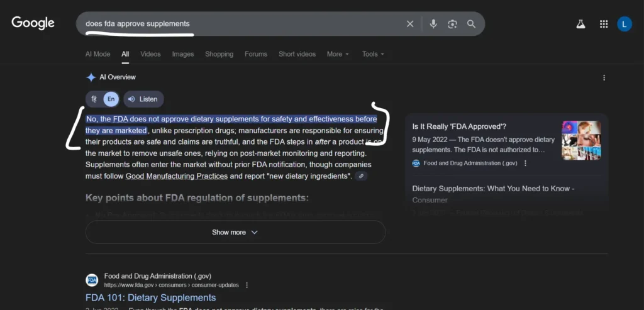This screenshot has width=644, height=310.
Task: Open options for Food and Drug Administration source card
Action: [x=525, y=163]
